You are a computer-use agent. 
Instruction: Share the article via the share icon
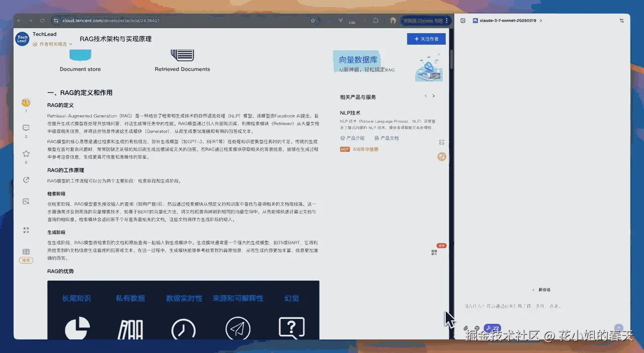(x=26, y=180)
